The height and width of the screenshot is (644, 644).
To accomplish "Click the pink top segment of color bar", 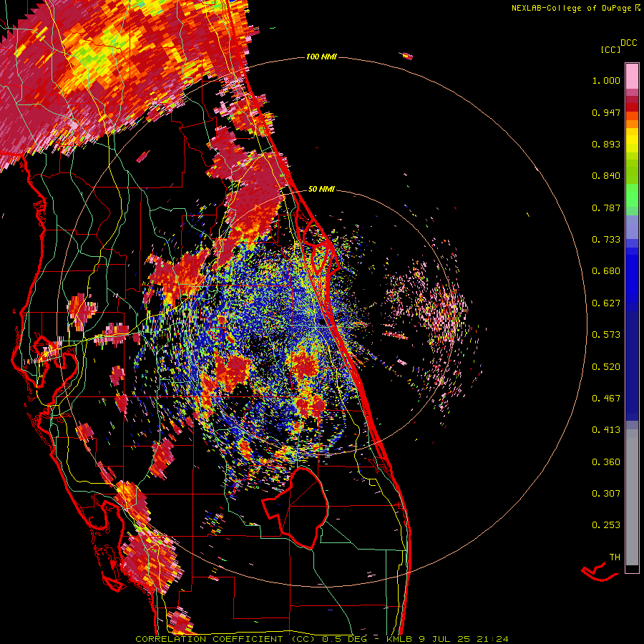I will click(632, 76).
